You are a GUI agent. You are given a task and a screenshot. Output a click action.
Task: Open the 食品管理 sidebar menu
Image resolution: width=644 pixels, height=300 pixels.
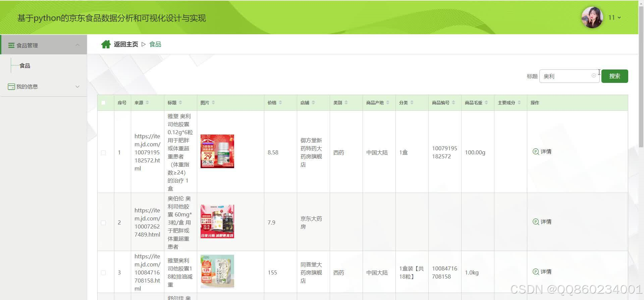click(44, 45)
